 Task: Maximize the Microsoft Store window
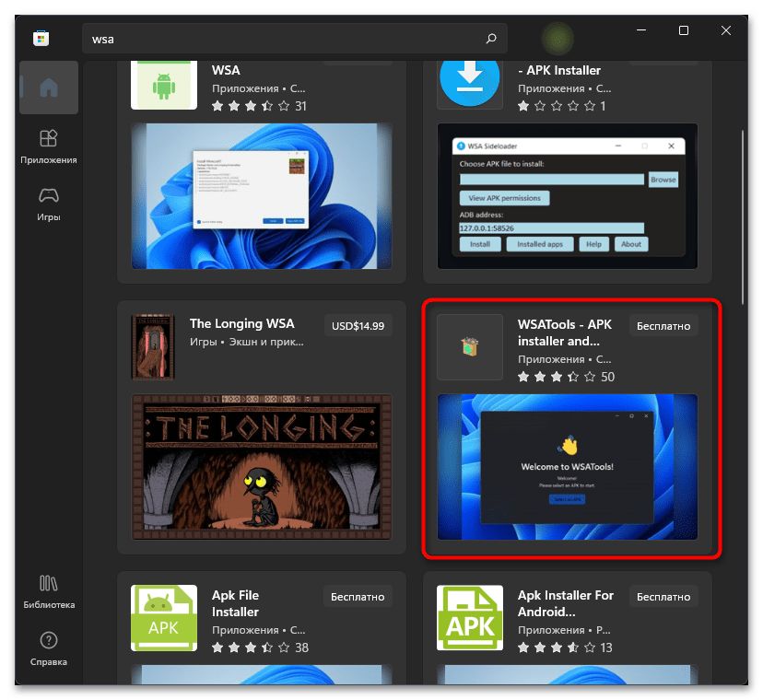point(684,30)
